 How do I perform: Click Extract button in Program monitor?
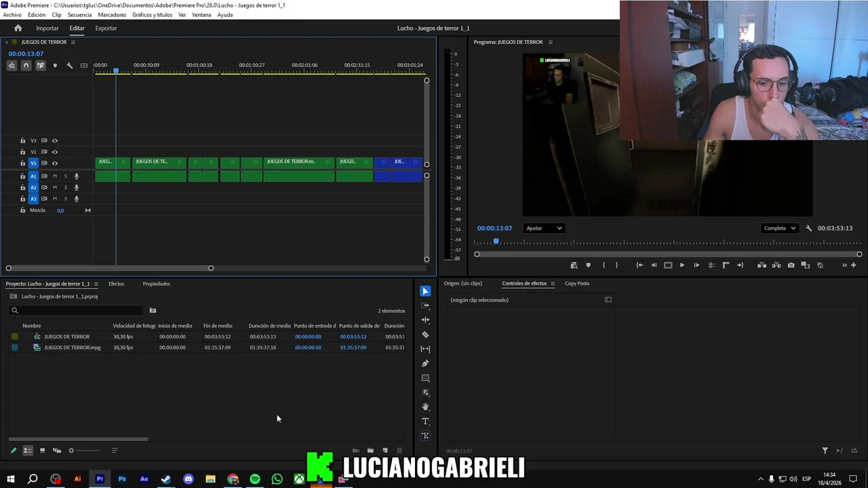coord(776,265)
